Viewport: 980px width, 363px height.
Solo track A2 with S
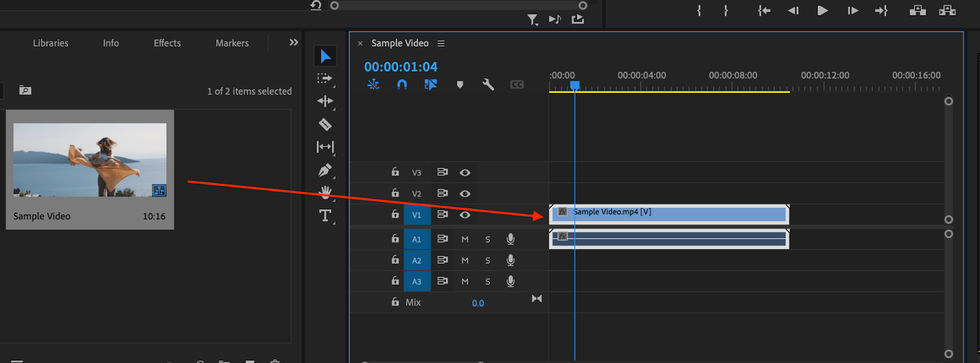488,261
